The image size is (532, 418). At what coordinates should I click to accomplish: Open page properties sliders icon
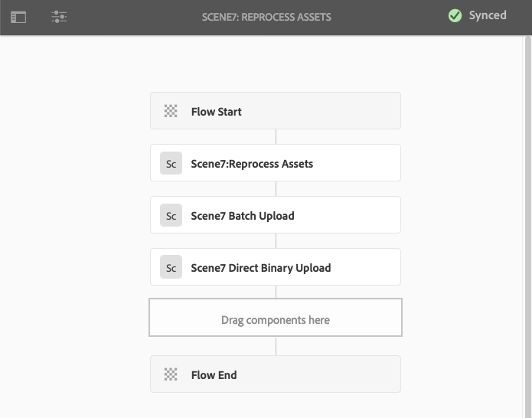59,17
